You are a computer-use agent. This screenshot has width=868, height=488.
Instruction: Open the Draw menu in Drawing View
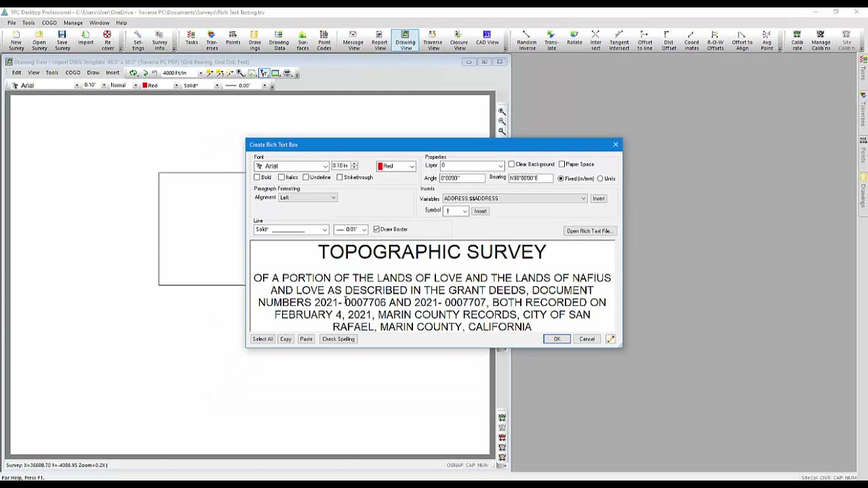click(x=93, y=73)
